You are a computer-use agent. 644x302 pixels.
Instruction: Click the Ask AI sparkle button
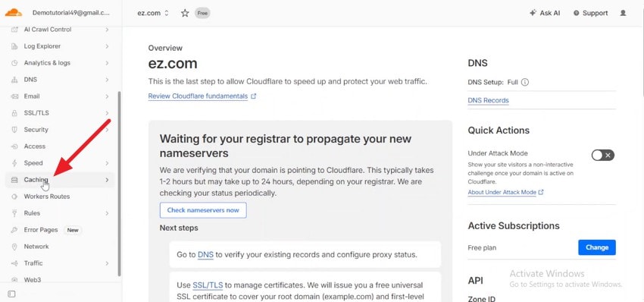pos(545,13)
